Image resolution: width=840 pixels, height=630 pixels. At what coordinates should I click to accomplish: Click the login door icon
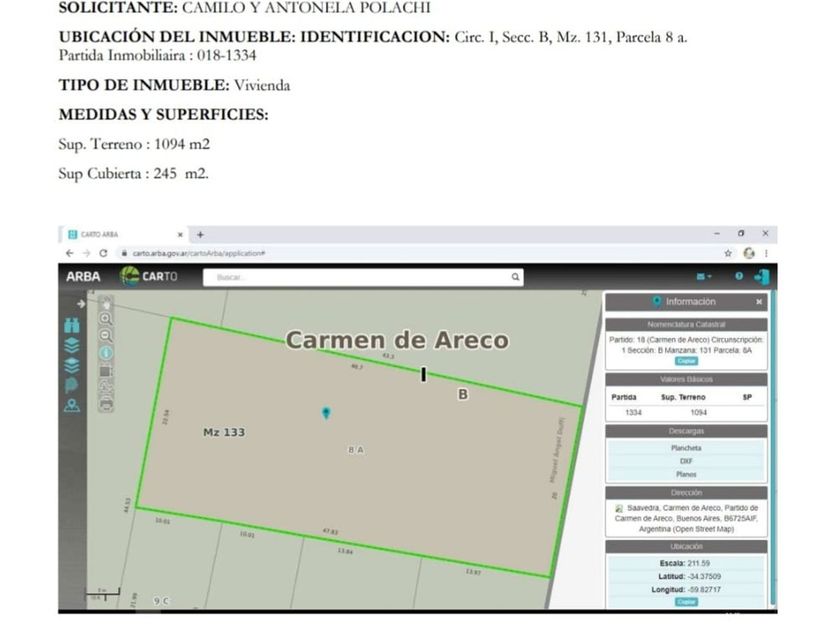coord(762,276)
